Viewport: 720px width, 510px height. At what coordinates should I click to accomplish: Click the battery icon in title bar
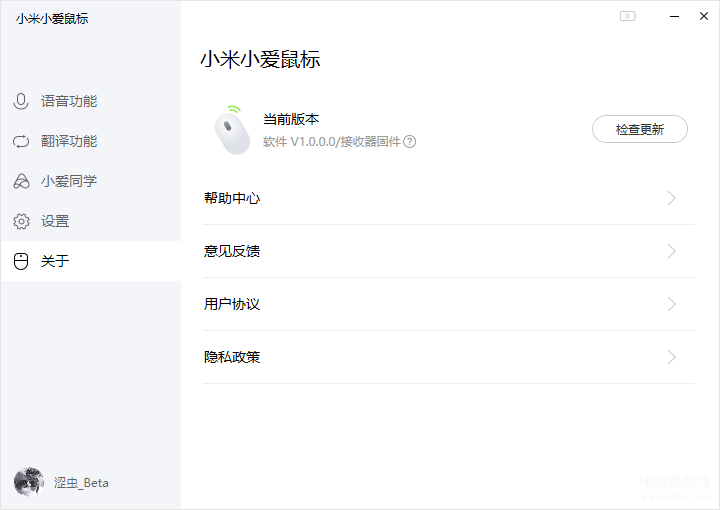[628, 16]
